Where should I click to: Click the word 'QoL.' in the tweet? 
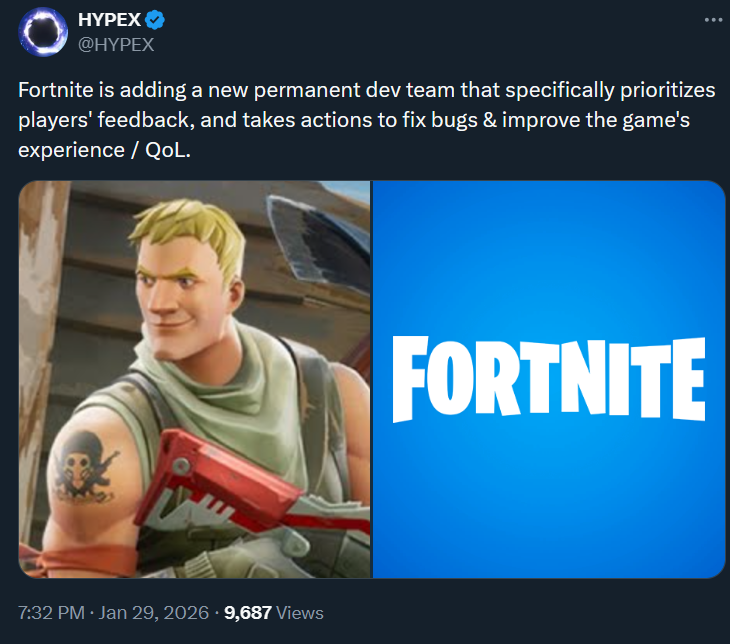(168, 150)
